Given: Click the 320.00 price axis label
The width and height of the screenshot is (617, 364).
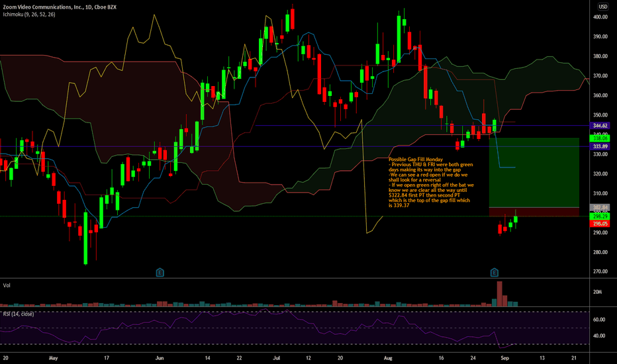Looking at the screenshot, I should pyautogui.click(x=600, y=173).
